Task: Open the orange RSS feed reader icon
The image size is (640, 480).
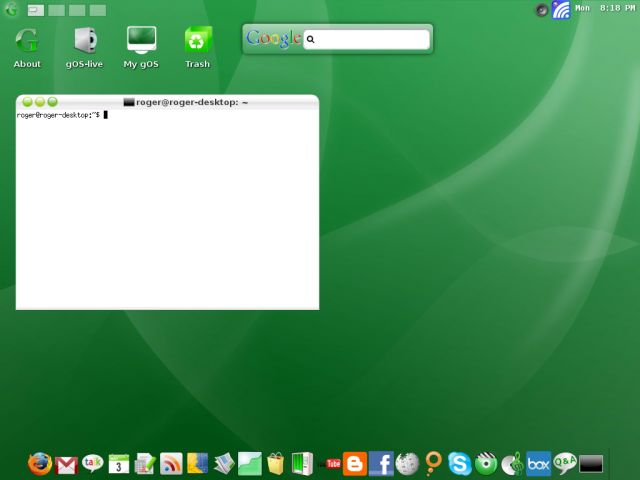Action: click(x=171, y=464)
